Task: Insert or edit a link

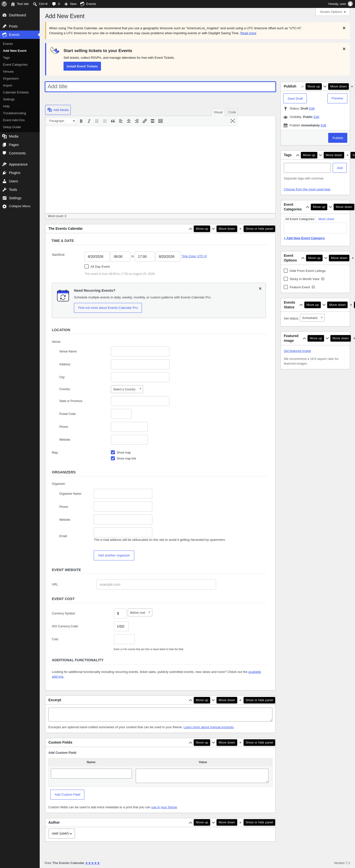Action: coord(145,121)
